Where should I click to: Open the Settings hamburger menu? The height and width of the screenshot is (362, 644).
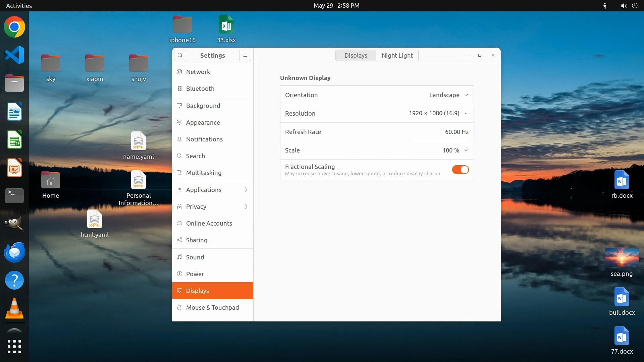(245, 55)
